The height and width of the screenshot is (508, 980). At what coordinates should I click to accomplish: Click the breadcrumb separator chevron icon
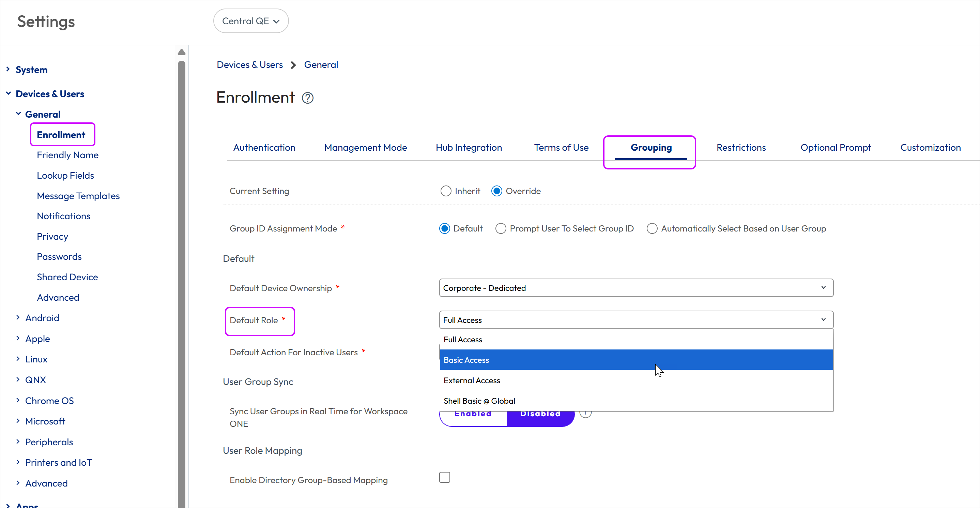pos(293,65)
